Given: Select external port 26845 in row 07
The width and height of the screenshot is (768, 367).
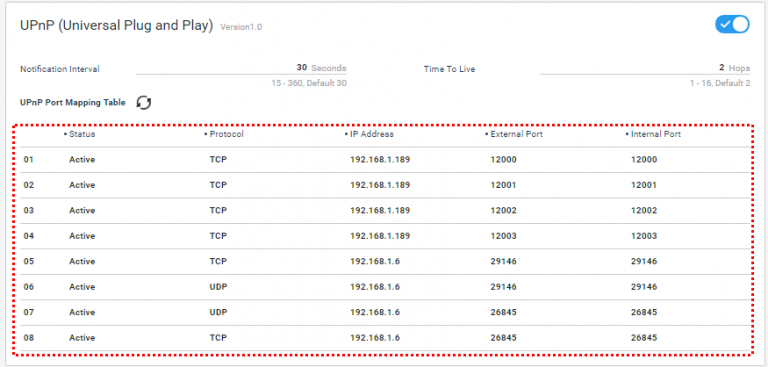Looking at the screenshot, I should coord(504,313).
